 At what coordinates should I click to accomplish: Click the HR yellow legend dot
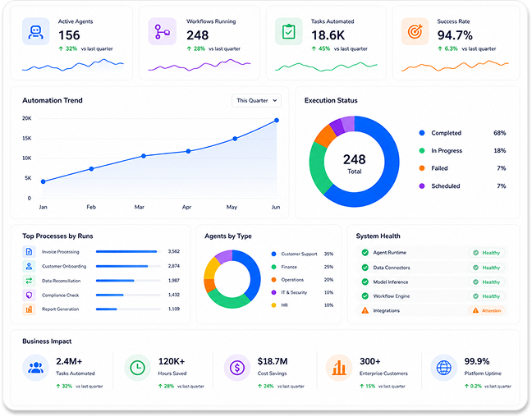point(274,305)
